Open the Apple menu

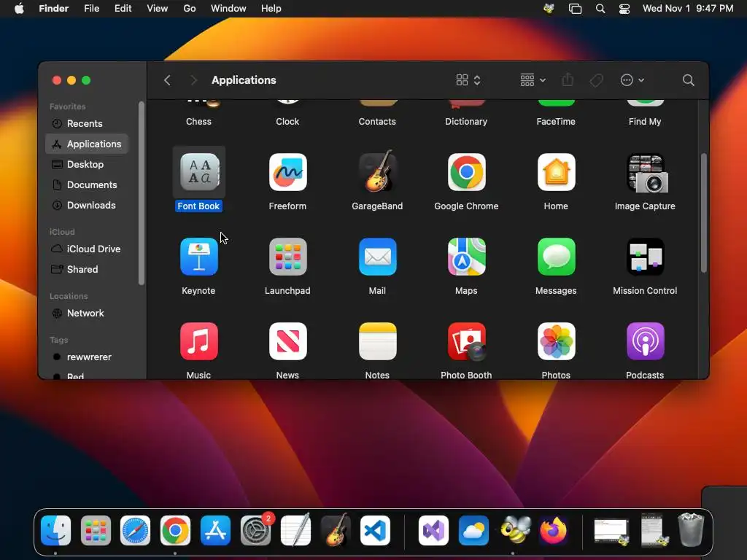click(x=19, y=9)
